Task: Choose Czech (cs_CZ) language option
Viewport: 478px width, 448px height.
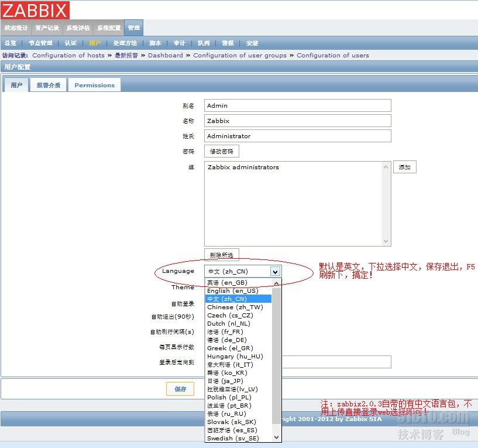Action: (x=238, y=315)
